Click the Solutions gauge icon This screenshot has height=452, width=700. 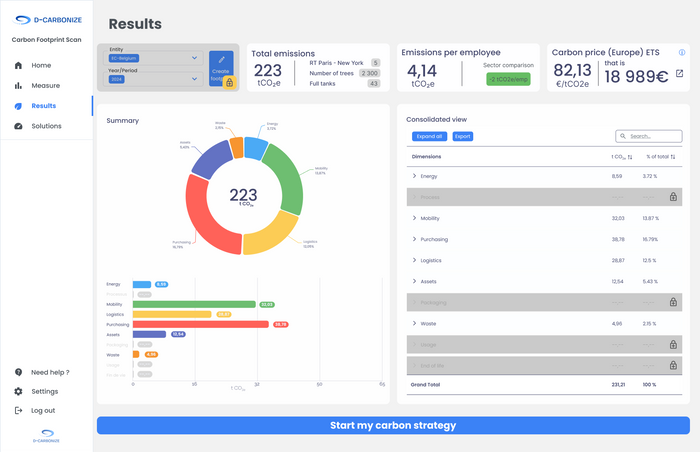(x=18, y=126)
